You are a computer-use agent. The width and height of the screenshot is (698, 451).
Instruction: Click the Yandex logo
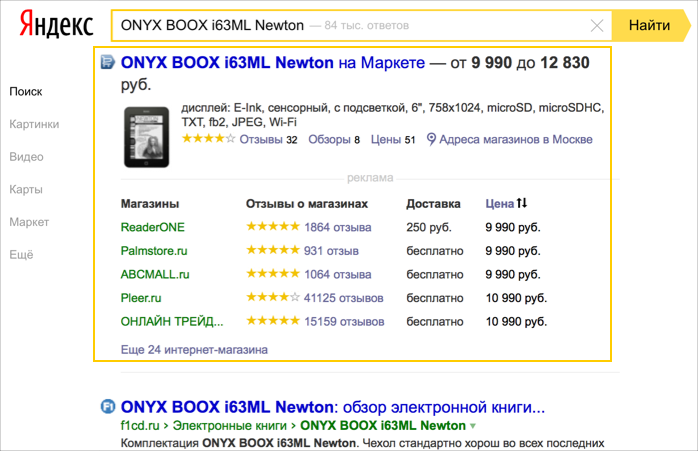point(57,24)
